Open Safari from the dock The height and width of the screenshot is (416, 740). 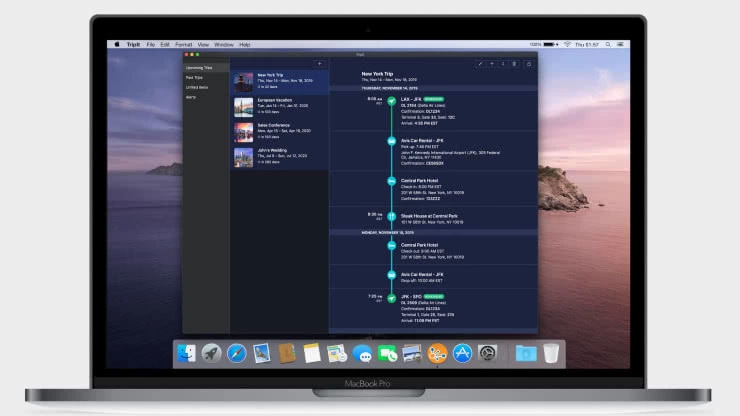tap(236, 353)
